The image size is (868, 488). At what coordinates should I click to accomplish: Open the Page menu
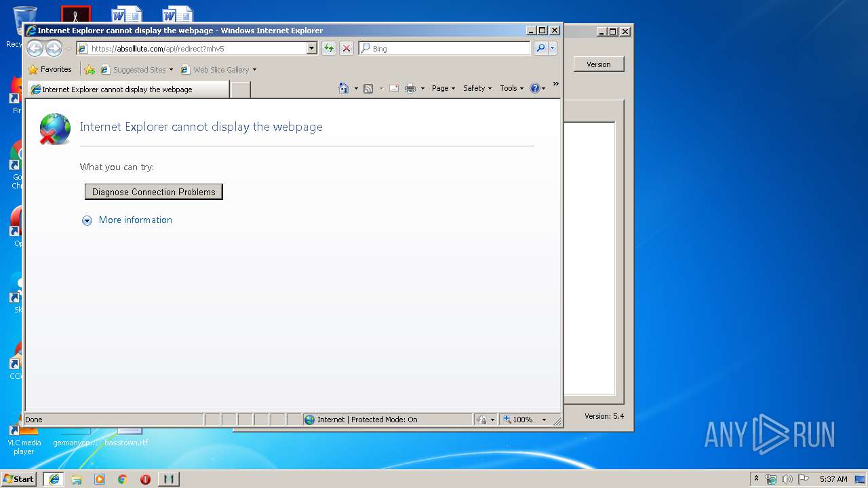[443, 88]
